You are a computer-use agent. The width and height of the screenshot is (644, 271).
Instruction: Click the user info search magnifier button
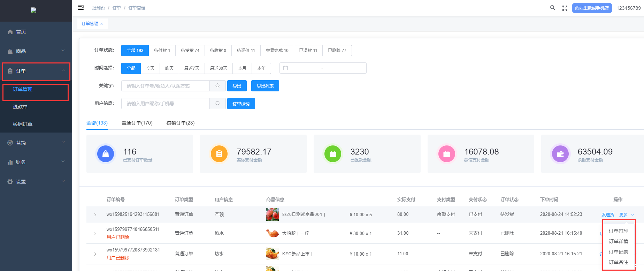pyautogui.click(x=217, y=104)
